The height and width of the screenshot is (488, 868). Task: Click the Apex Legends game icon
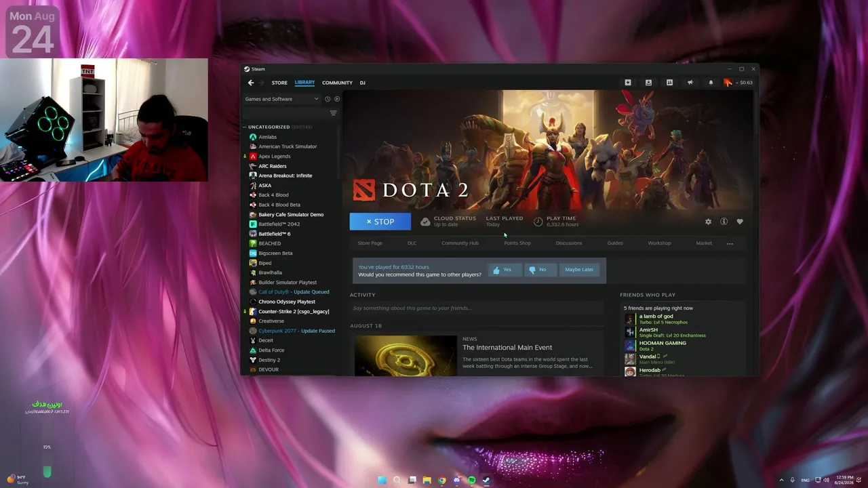[253, 157]
